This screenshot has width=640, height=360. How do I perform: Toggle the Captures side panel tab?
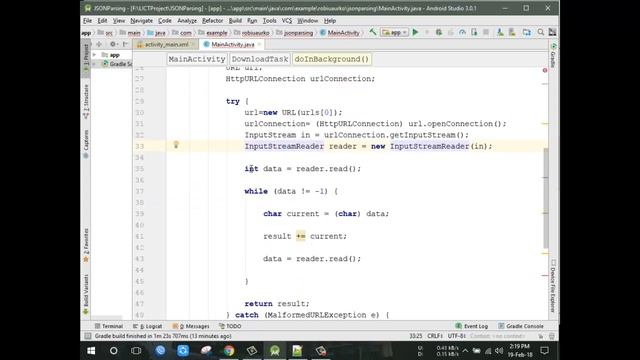(86, 144)
